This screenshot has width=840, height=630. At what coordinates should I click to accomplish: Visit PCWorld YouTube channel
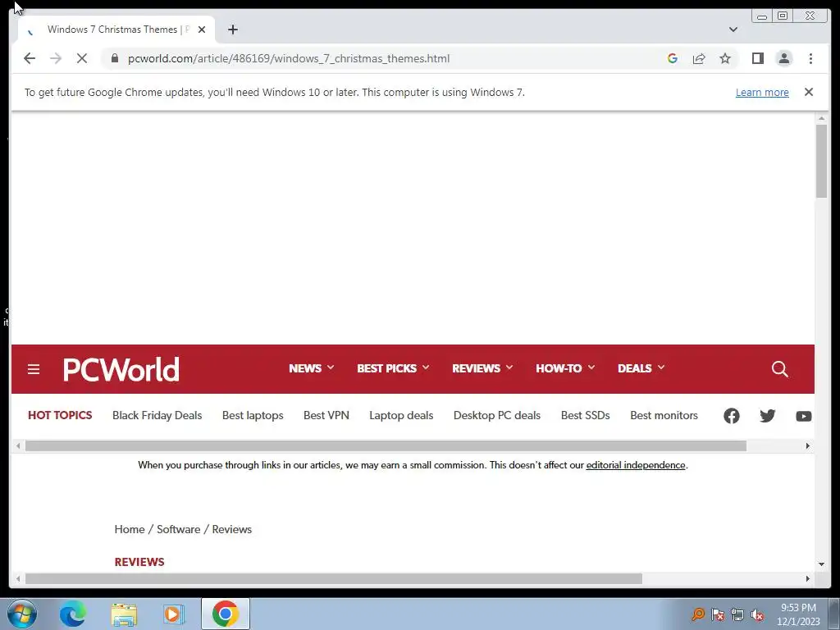[804, 416]
